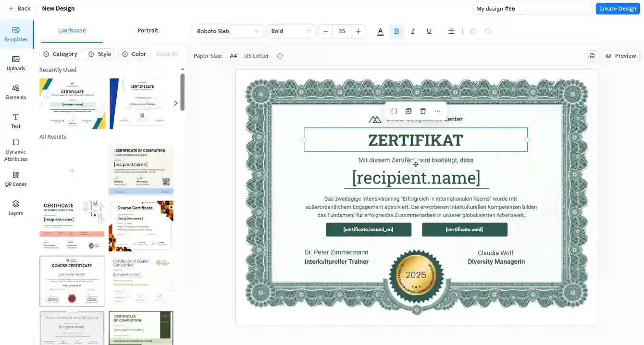This screenshot has width=644, height=345.
Task: Select A4 paper size
Action: tap(233, 56)
